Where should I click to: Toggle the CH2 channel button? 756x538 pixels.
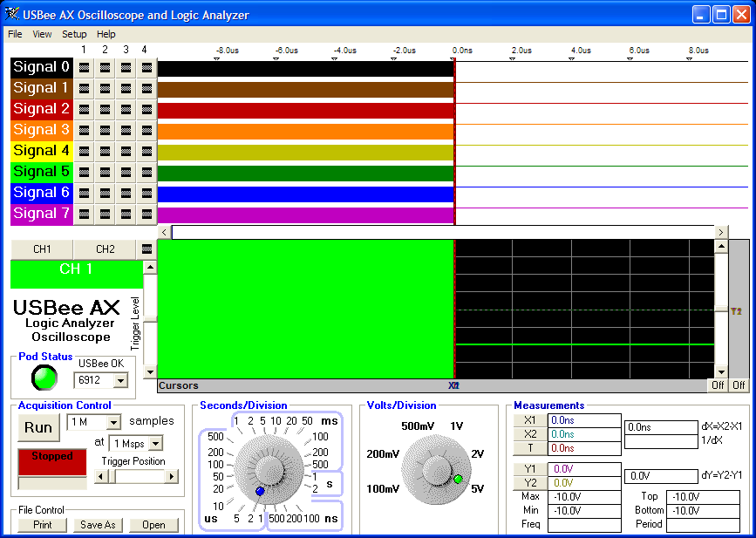[x=106, y=249]
